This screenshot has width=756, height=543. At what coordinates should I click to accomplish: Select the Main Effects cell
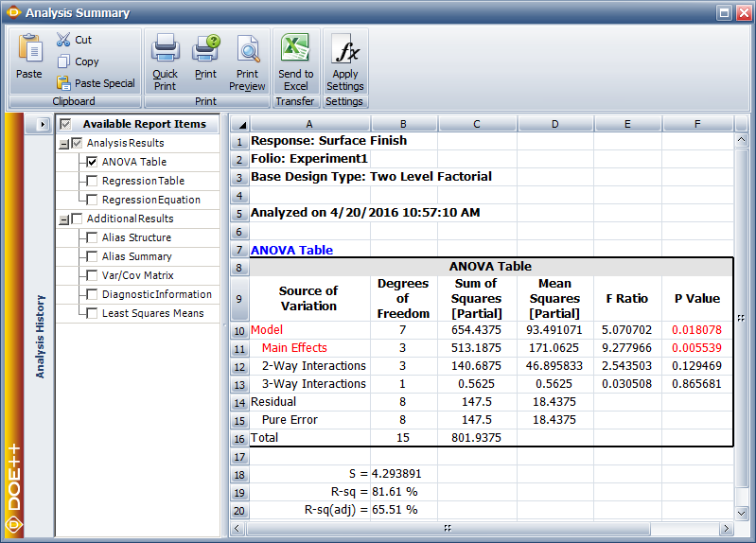click(310, 348)
